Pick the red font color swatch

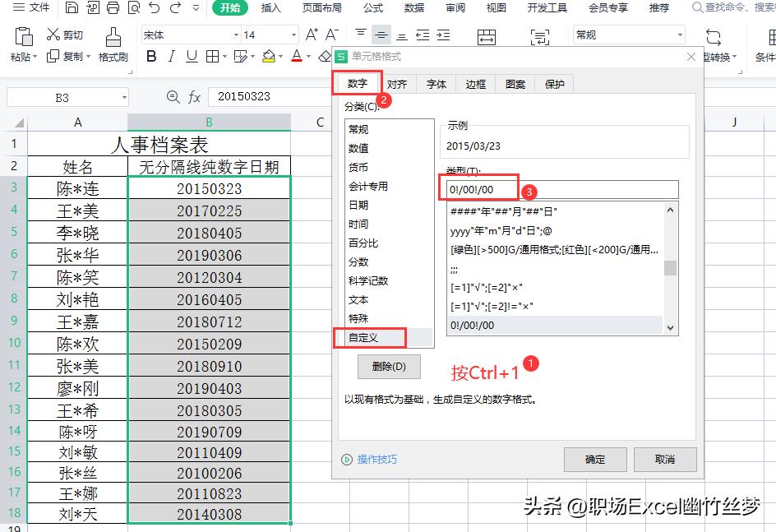[x=296, y=57]
